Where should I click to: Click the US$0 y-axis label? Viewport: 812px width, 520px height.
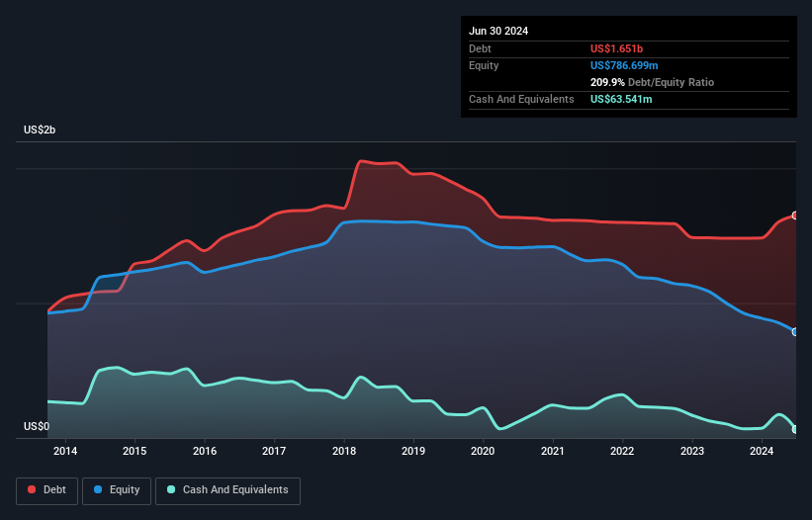(37, 426)
